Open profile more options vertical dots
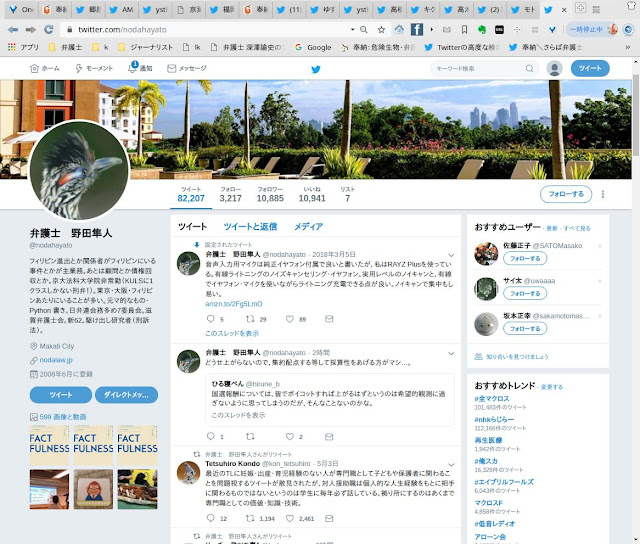The height and width of the screenshot is (544, 640). [x=603, y=194]
